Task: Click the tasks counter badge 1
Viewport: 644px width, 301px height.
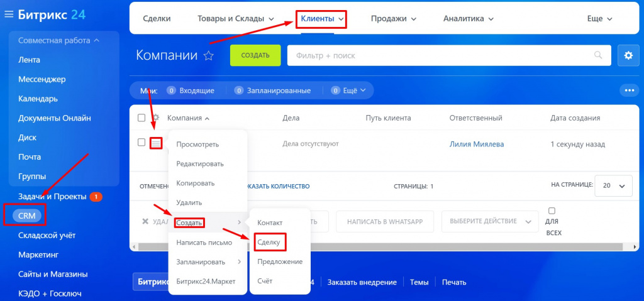Action: pyautogui.click(x=96, y=197)
